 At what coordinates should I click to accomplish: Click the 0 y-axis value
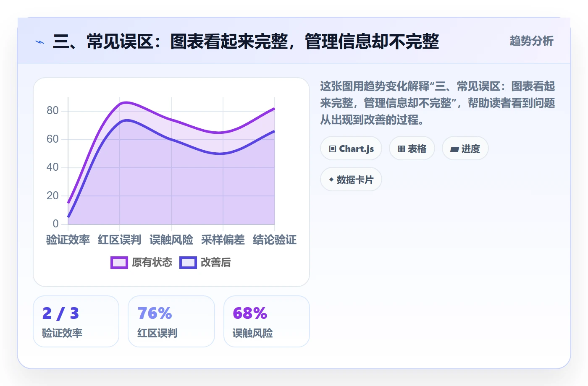pos(55,224)
